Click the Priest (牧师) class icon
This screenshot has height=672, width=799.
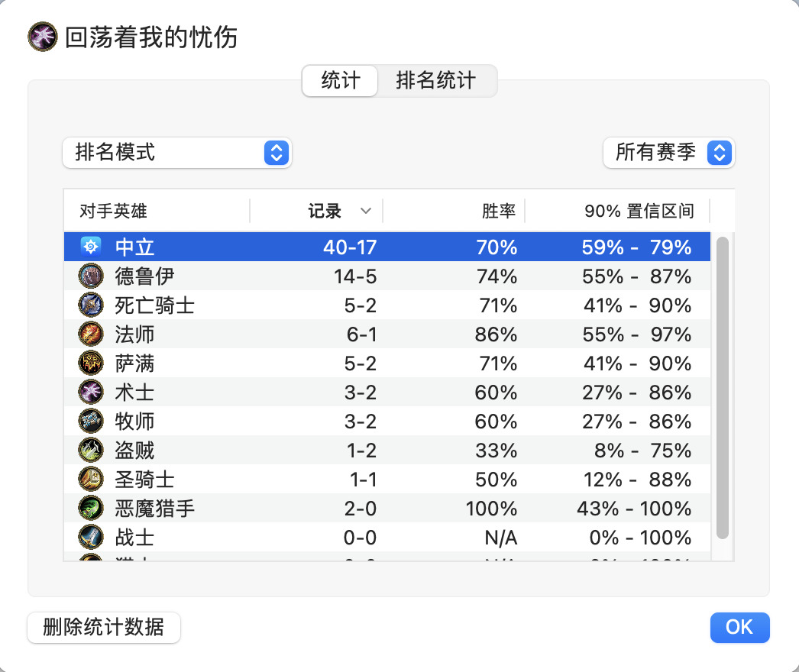tap(91, 422)
